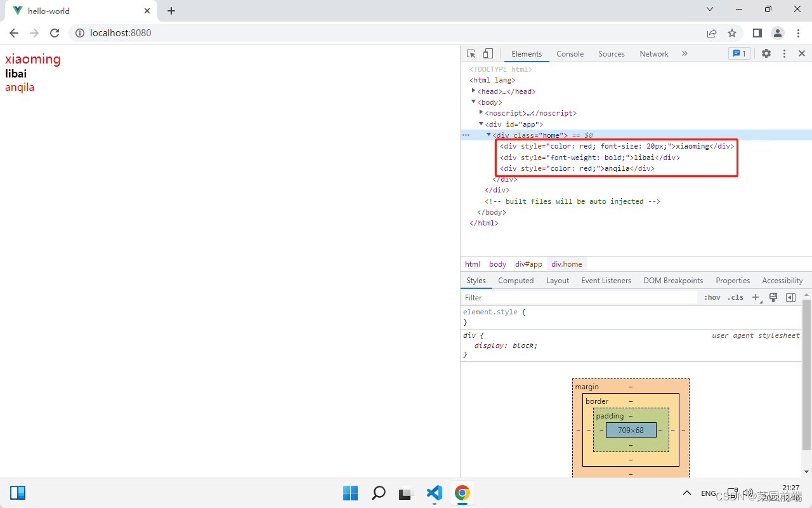
Task: Collapse the body element node
Action: pos(473,102)
